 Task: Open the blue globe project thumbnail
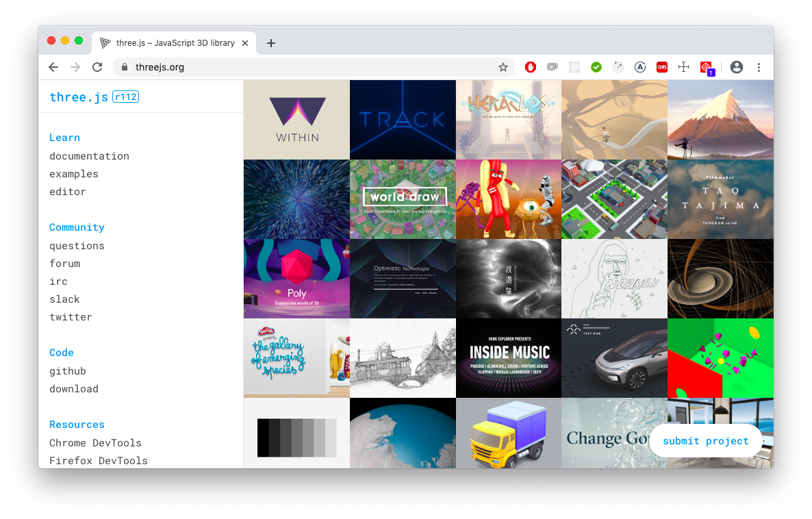(403, 433)
